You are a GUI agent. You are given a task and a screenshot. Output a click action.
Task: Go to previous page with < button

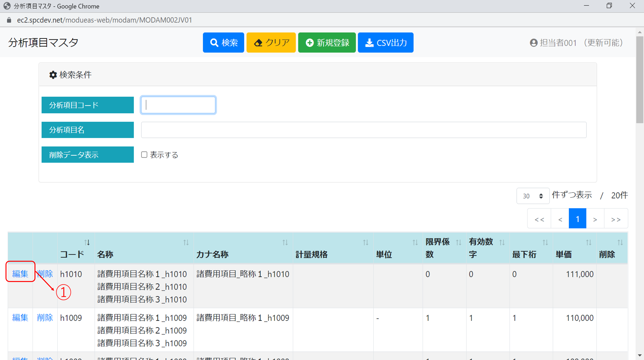click(x=560, y=219)
